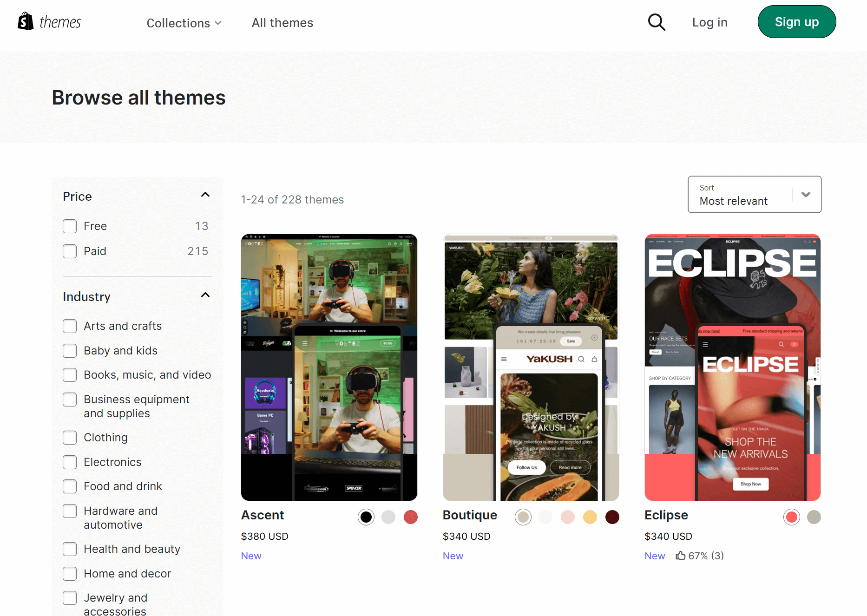The image size is (867, 616).
Task: Click the Eclipse theme title
Action: coord(666,515)
